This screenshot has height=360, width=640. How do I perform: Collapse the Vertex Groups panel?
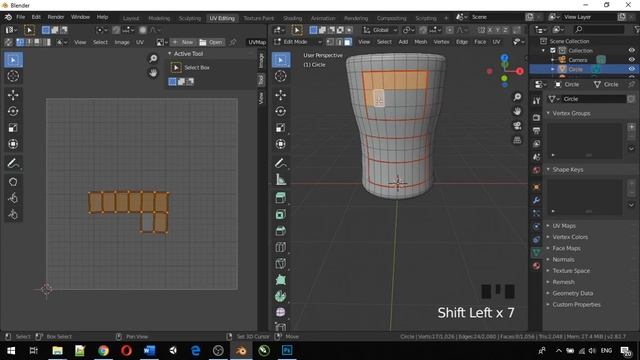(571, 113)
